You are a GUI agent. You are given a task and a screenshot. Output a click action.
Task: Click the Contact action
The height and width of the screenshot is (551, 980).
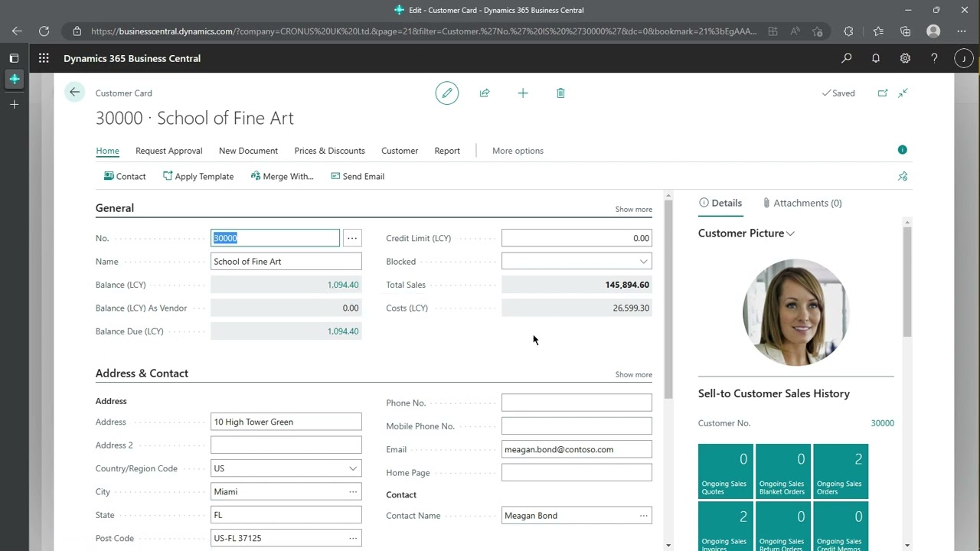click(125, 176)
